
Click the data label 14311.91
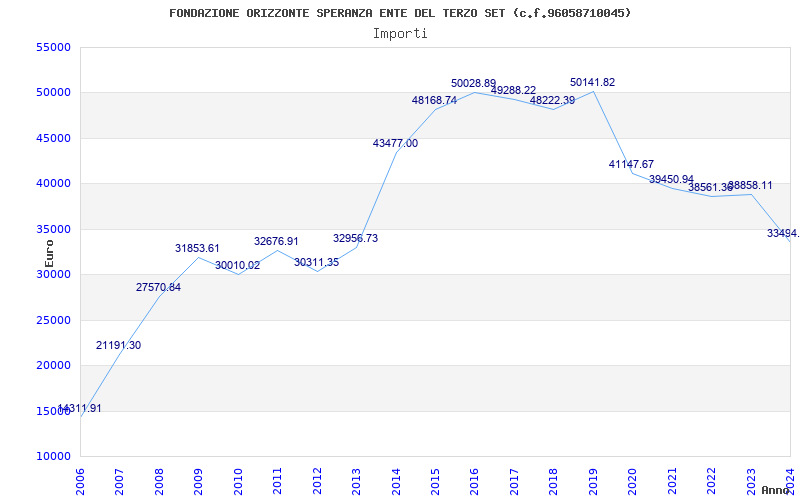[x=79, y=408]
